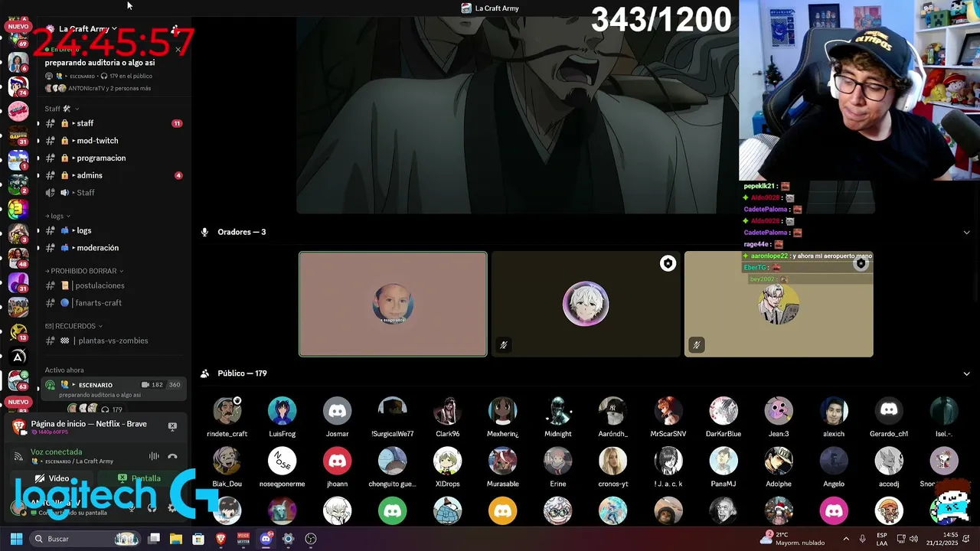Open the admins channel
Viewport: 980px width, 551px height.
tap(113, 175)
